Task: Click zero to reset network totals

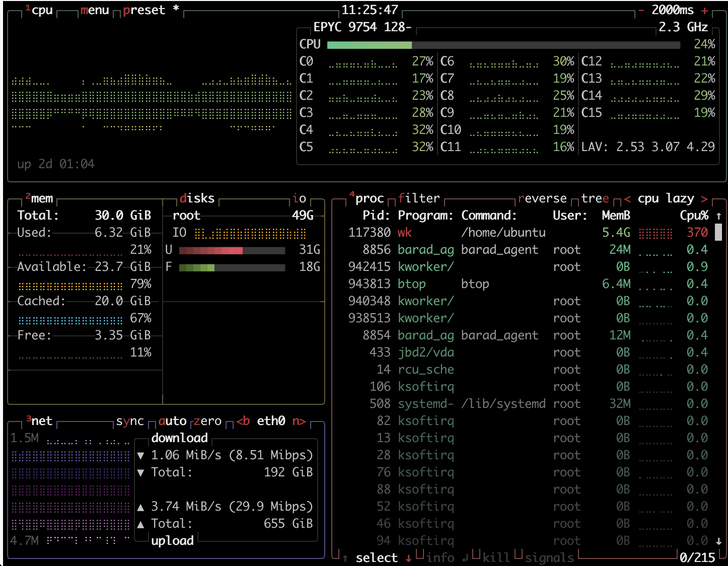Action: pos(207,421)
